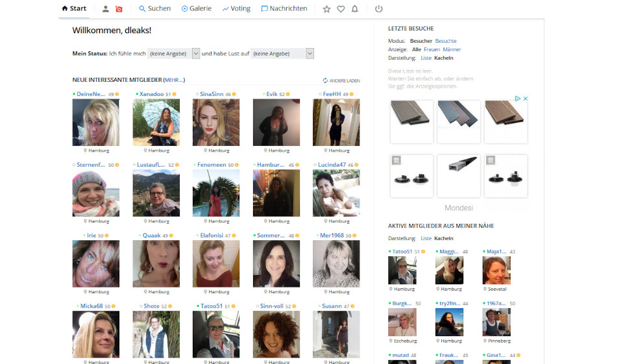The image size is (623, 364).
Task: Log out using the power icon
Action: coord(379,9)
